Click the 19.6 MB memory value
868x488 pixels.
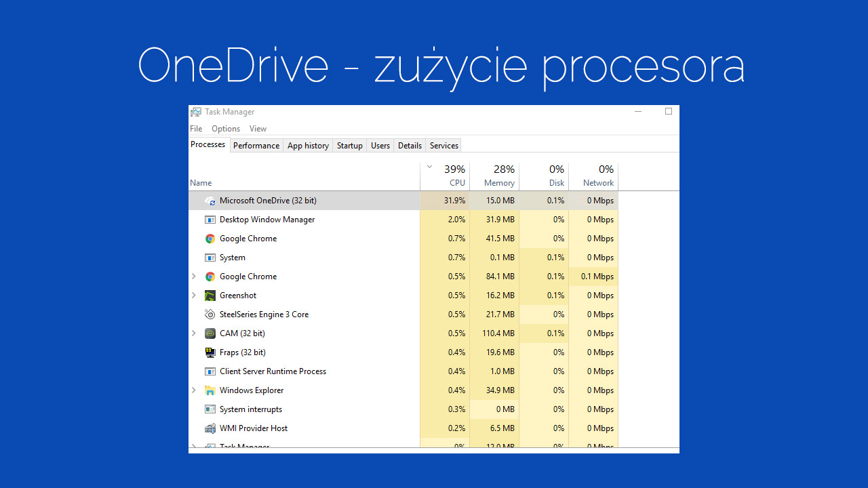[x=500, y=352]
